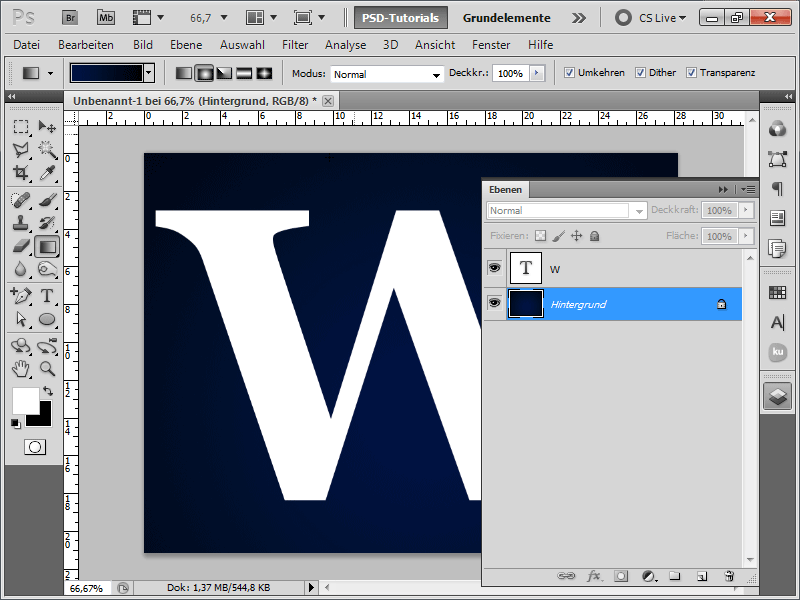Select the Eyedropper tool
The image size is (800, 600).
[x=47, y=173]
